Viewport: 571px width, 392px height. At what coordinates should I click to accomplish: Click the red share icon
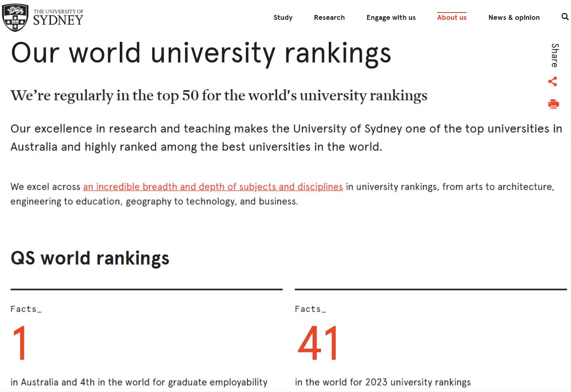click(553, 81)
